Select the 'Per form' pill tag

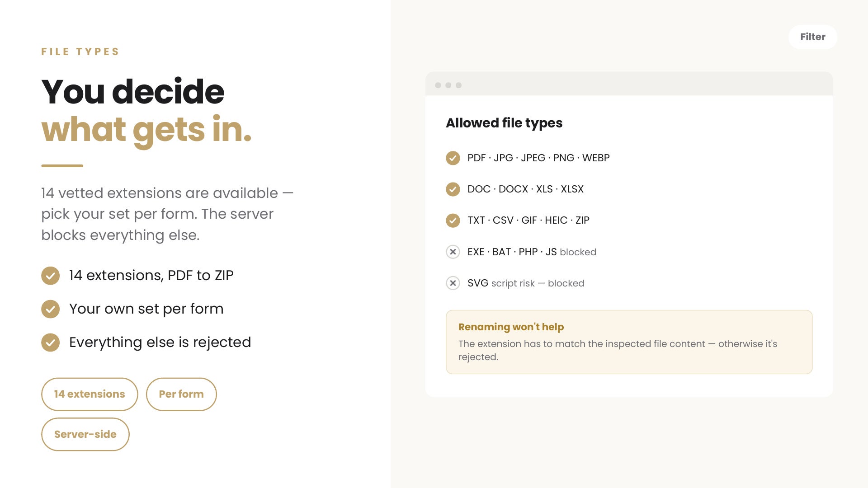(181, 394)
